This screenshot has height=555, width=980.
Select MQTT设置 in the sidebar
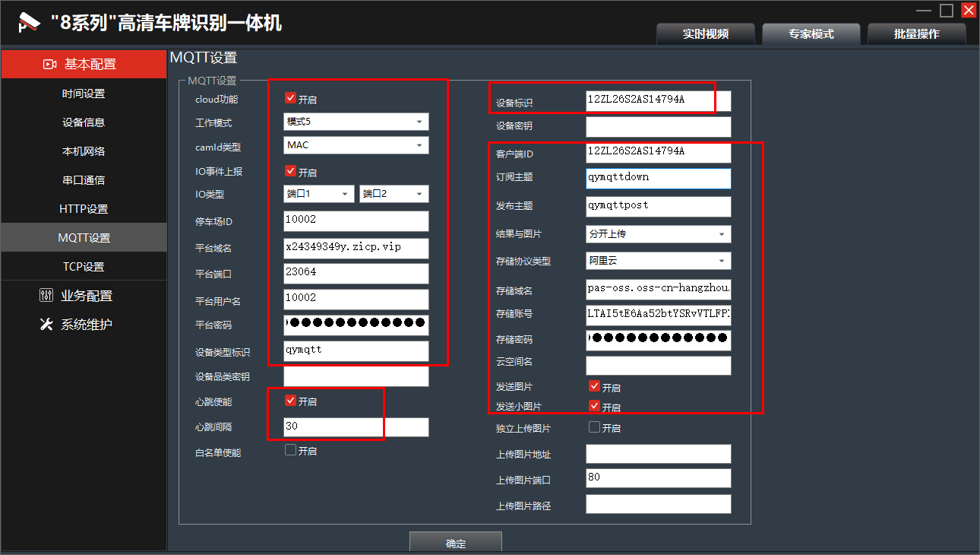[x=84, y=238]
